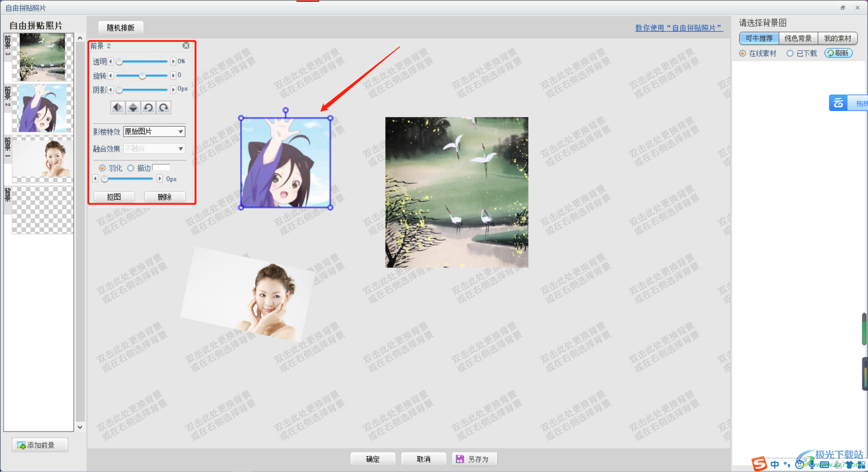The height and width of the screenshot is (472, 868).
Task: Click the left arrow of feather amount slider
Action: [95, 179]
